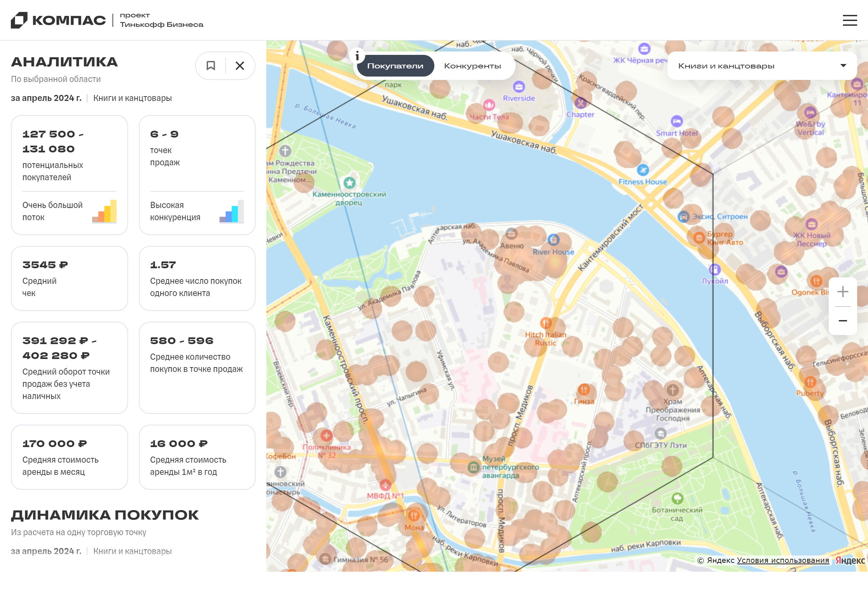Click the 580 - 596 purchases card

coord(197,368)
